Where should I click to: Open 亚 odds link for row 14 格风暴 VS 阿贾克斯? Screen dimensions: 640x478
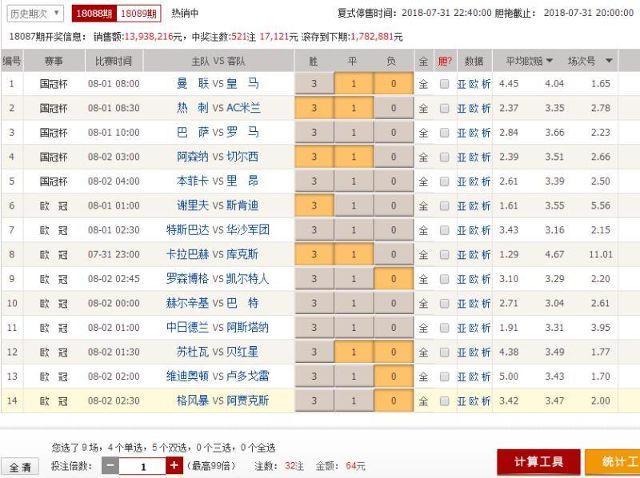(x=462, y=401)
